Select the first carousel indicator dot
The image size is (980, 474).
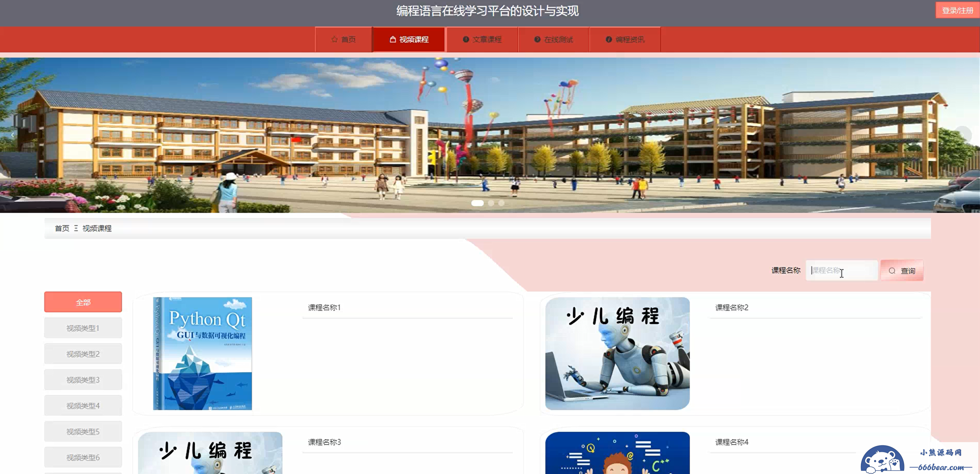pos(478,203)
